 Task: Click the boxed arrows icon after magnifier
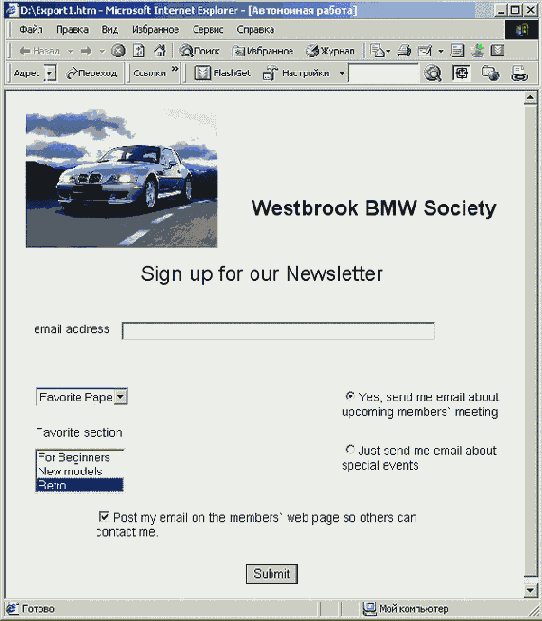(x=461, y=73)
